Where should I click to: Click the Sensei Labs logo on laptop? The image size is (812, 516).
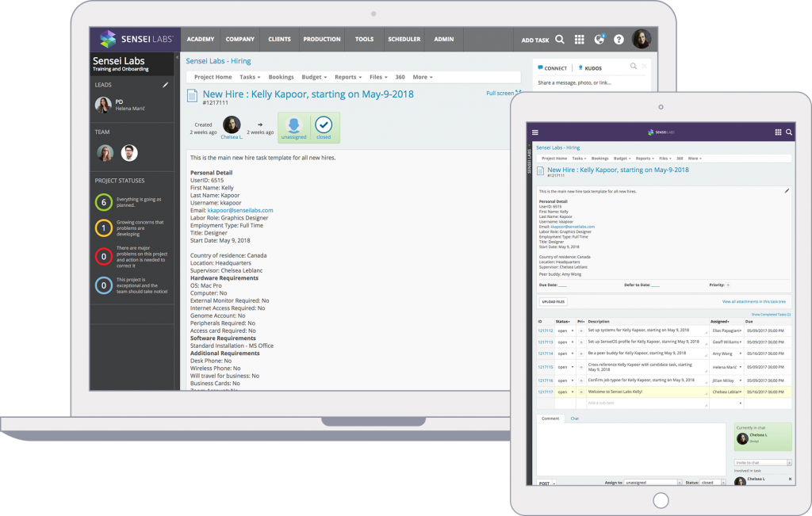[136, 39]
